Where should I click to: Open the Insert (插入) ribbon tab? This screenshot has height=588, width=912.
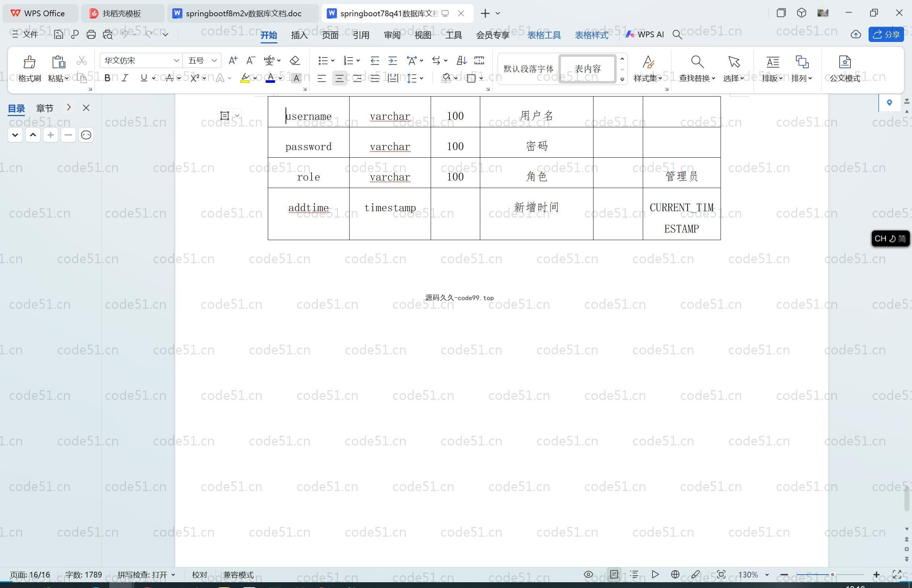299,35
